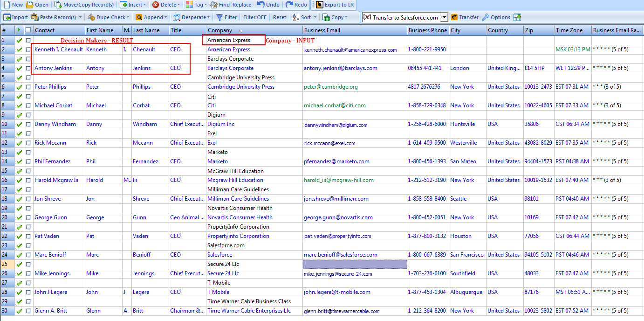
Task: Sort by the Company column header
Action: (x=220, y=30)
